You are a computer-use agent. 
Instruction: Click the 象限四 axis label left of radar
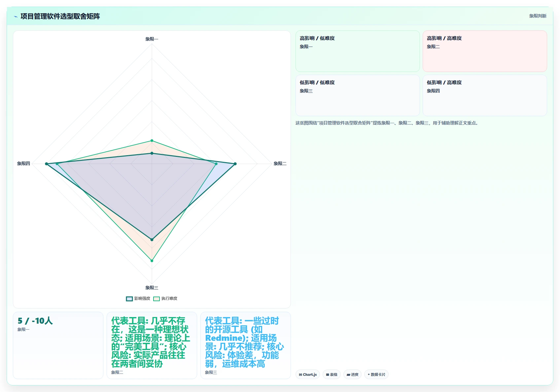coord(23,163)
